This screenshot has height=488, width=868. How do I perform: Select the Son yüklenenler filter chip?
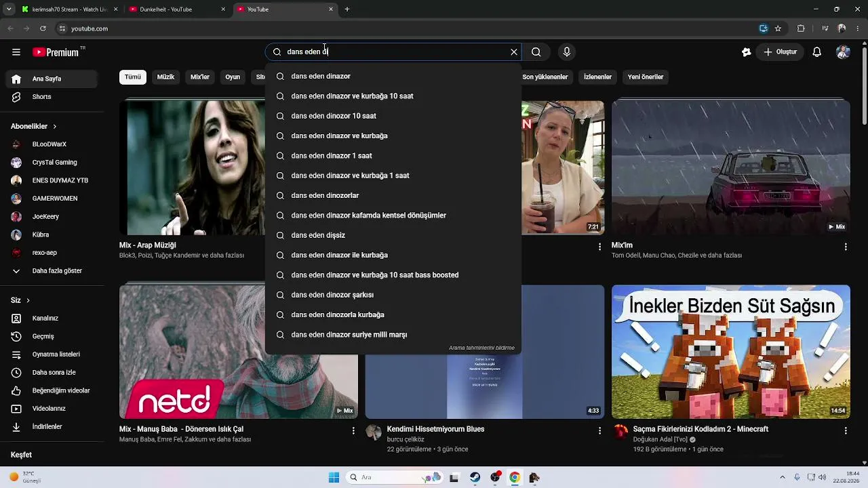(545, 77)
